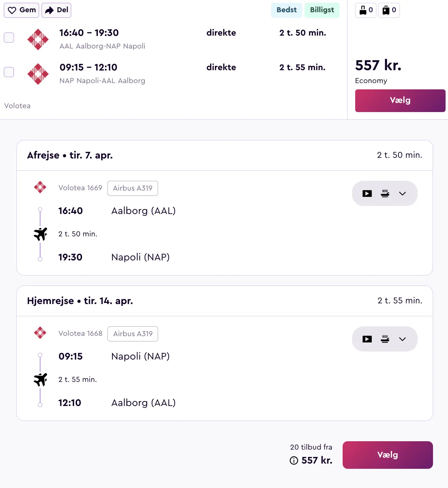
Task: Select the entertainment icon on the departure flight
Action: pos(367,193)
